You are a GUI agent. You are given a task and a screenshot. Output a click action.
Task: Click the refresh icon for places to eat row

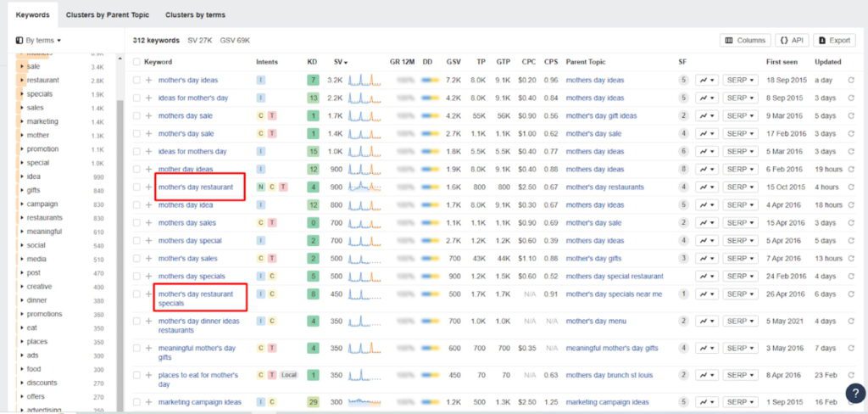tap(851, 375)
